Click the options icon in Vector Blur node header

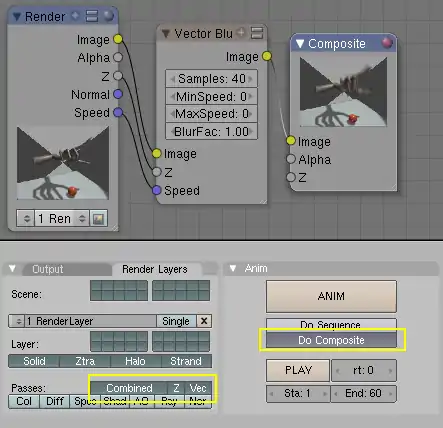(x=257, y=33)
